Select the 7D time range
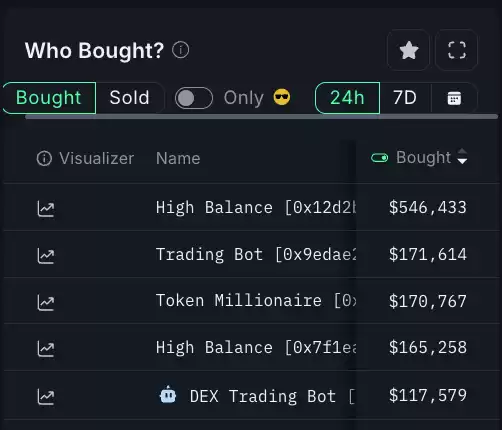The height and width of the screenshot is (430, 502). coord(405,98)
